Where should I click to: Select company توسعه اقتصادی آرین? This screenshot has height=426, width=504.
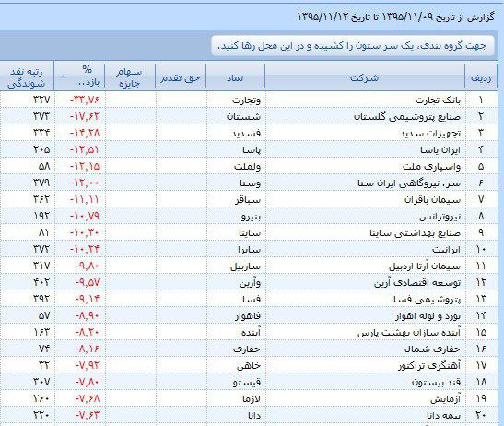417,283
